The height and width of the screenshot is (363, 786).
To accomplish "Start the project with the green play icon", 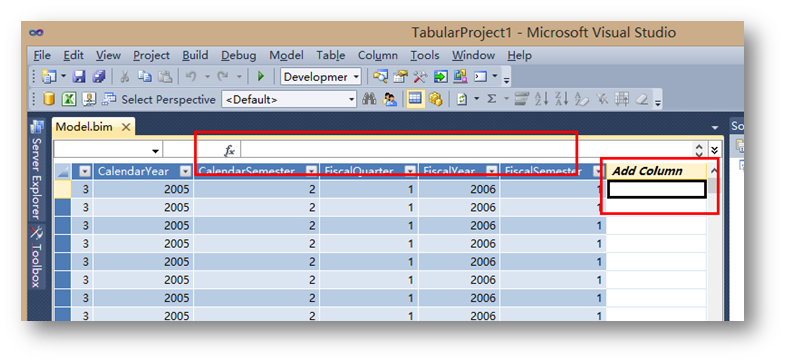I will coord(261,77).
